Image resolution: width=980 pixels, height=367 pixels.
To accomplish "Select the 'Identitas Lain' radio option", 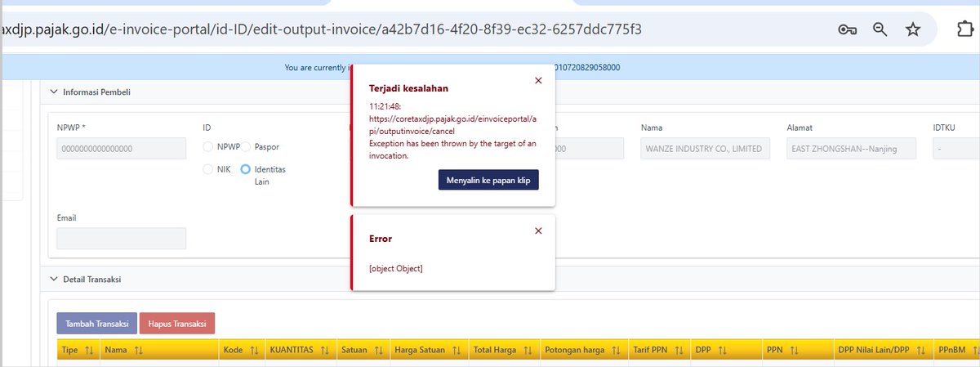I will [245, 169].
